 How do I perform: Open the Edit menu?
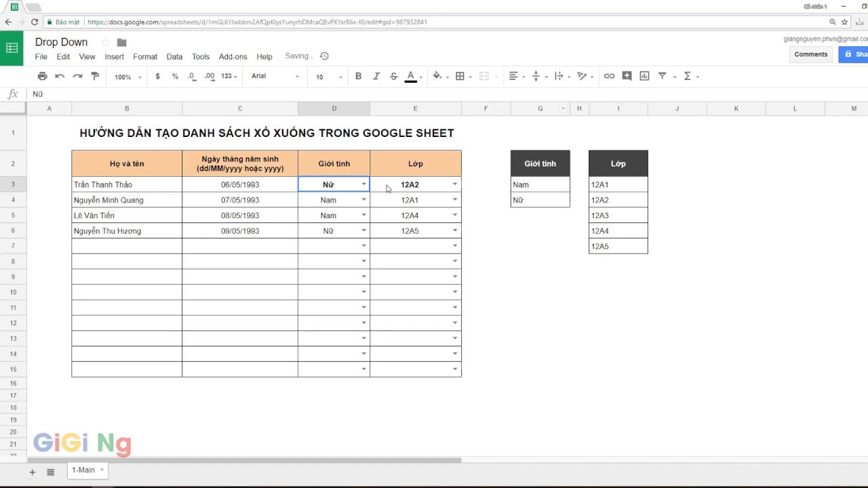pyautogui.click(x=63, y=57)
